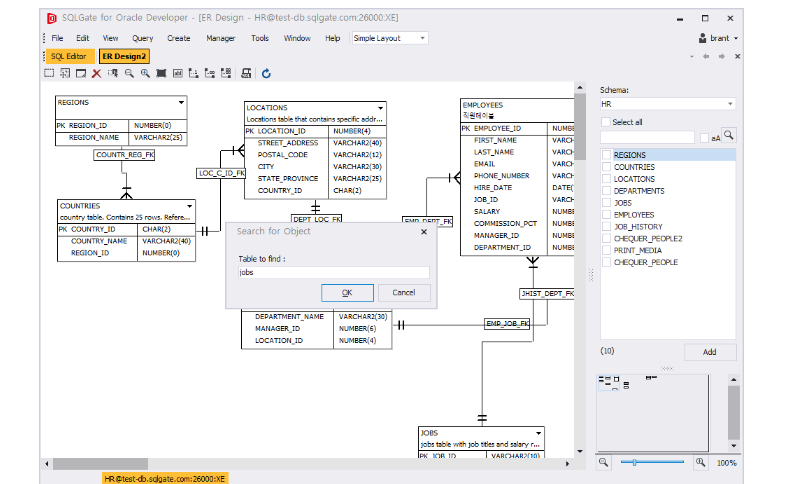Check the REGIONS table checkbox
Viewport: 794px width, 484px height.
[607, 154]
